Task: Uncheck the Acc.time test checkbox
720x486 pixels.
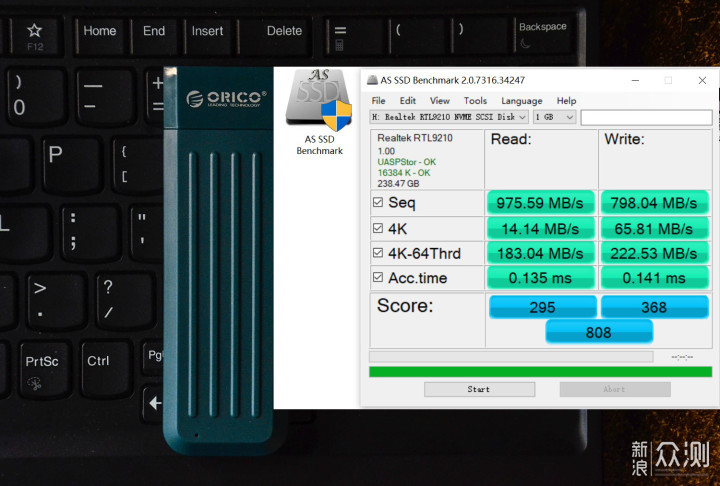Action: pyautogui.click(x=378, y=277)
